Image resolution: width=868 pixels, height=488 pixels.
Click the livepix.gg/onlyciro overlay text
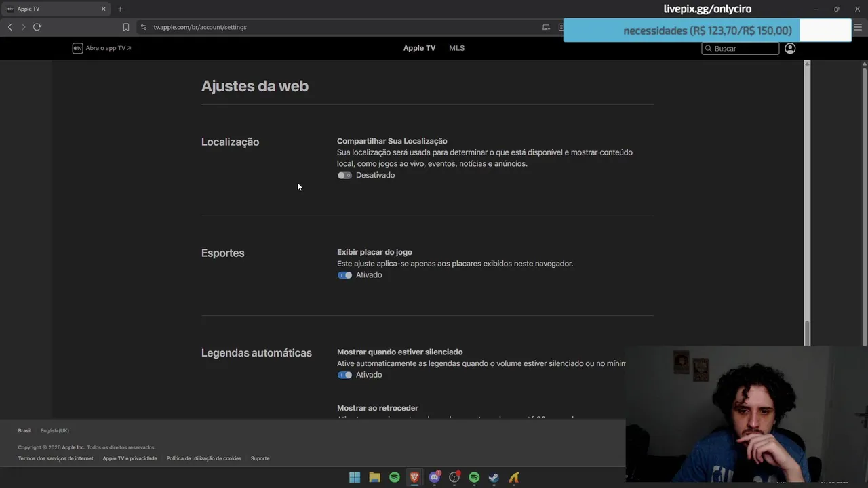[707, 9]
